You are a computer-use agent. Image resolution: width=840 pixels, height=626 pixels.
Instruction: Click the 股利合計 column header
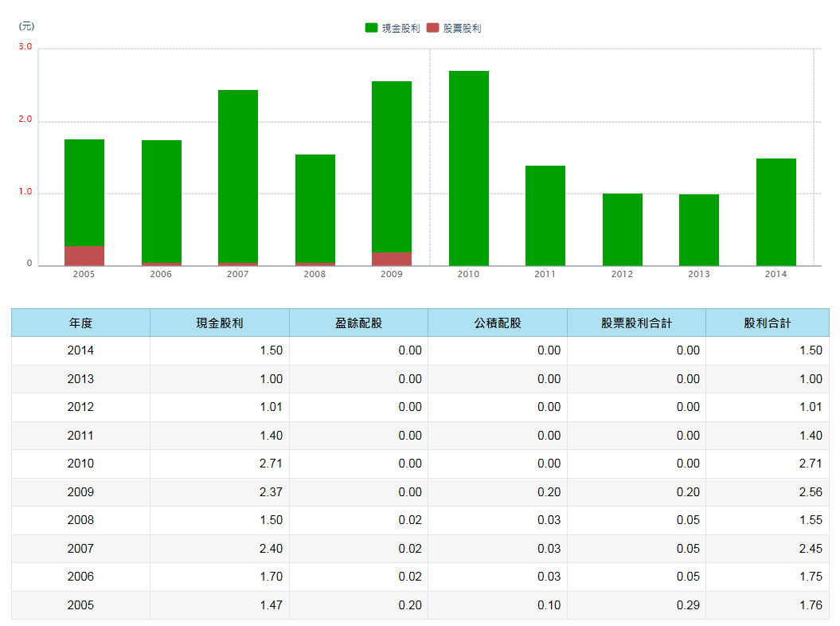coord(768,323)
